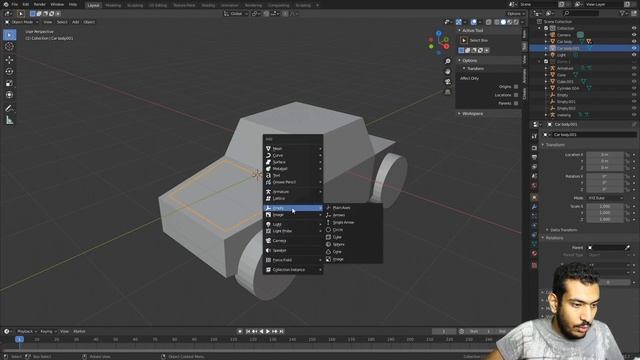Screen dimensions: 640x360
Task: Toggle visibility eye for Collection row
Action: (634, 28)
